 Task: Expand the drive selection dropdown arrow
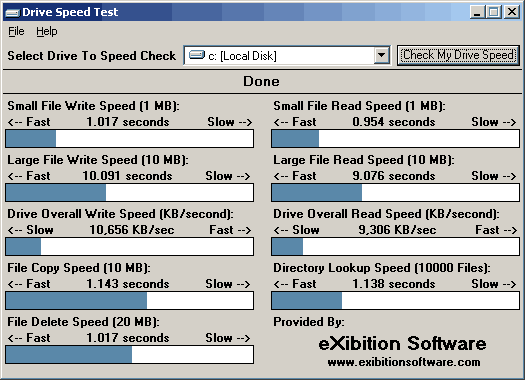point(381,55)
